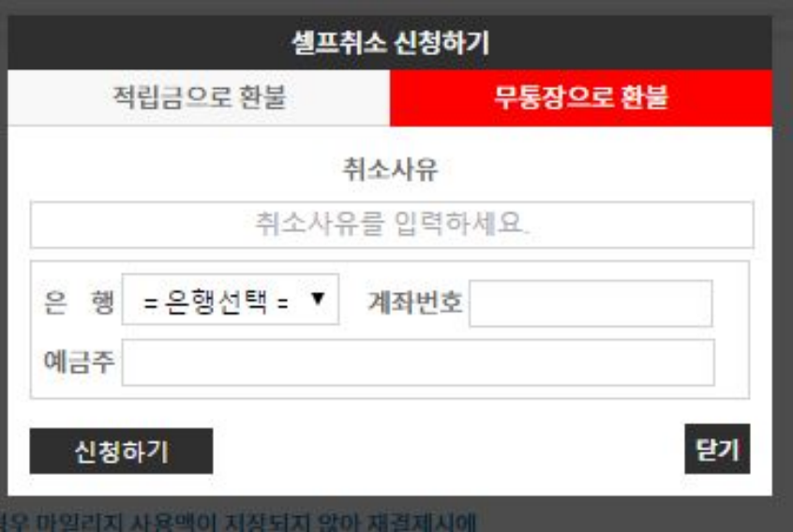Focus the 계좌번호 input field
This screenshot has height=532, width=793.
pyautogui.click(x=591, y=303)
